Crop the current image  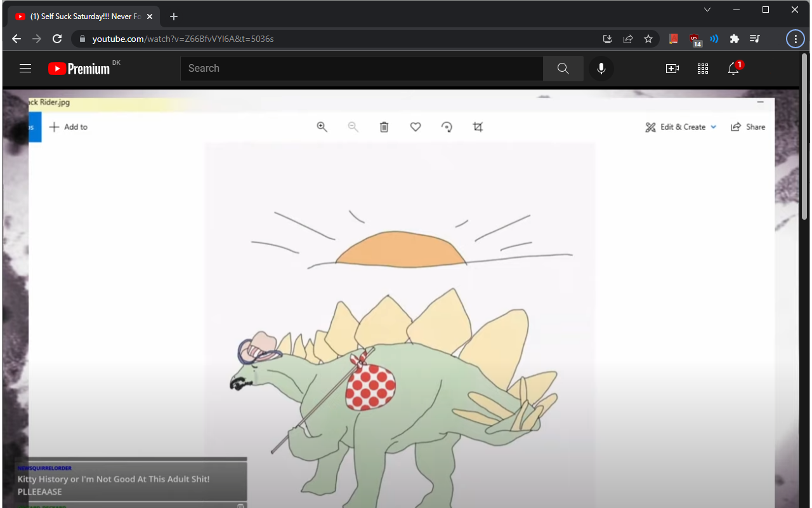point(478,126)
